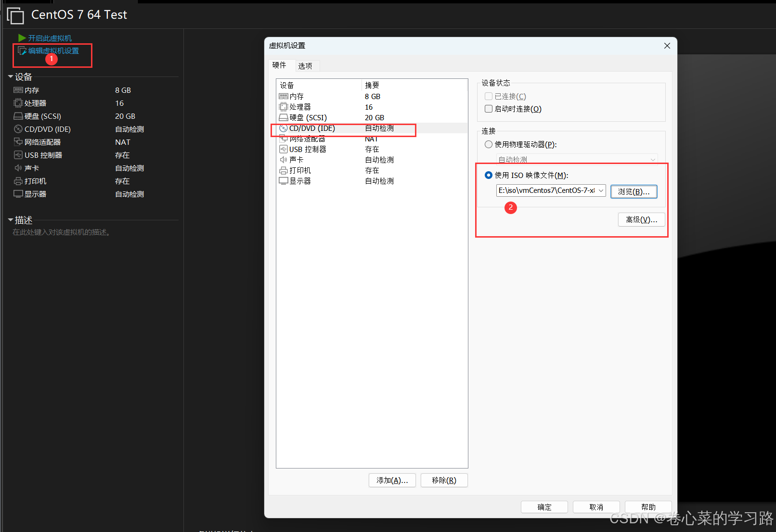Click 编辑虚拟机设置 link
The width and height of the screenshot is (776, 532).
pos(53,51)
